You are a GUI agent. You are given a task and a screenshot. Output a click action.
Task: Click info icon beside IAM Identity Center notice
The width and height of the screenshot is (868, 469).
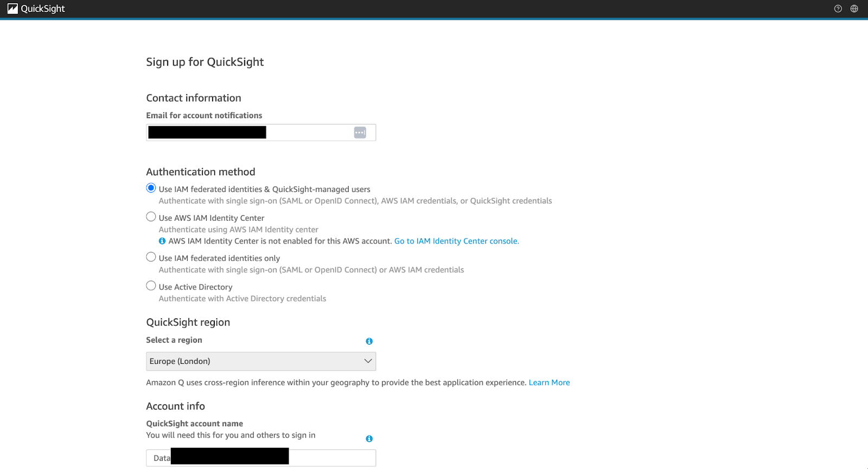pos(162,241)
